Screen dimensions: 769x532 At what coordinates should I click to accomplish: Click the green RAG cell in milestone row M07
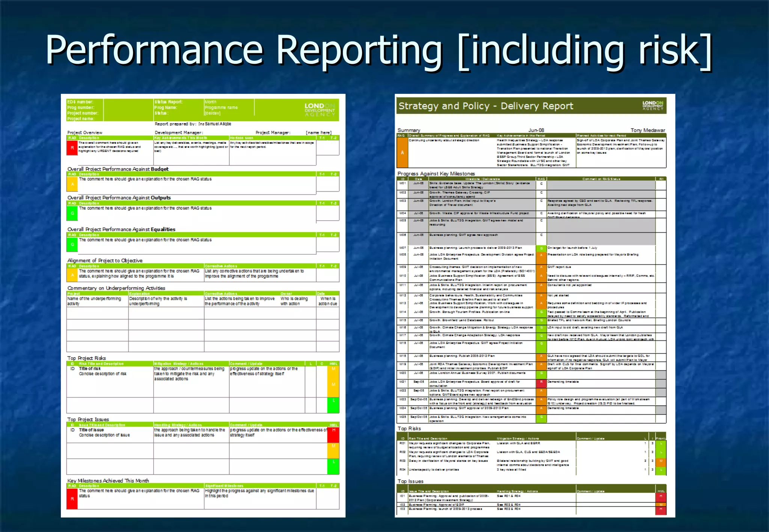(541, 248)
